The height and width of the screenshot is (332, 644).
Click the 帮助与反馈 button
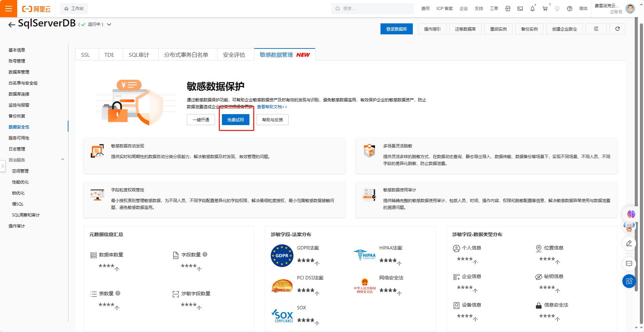click(272, 120)
